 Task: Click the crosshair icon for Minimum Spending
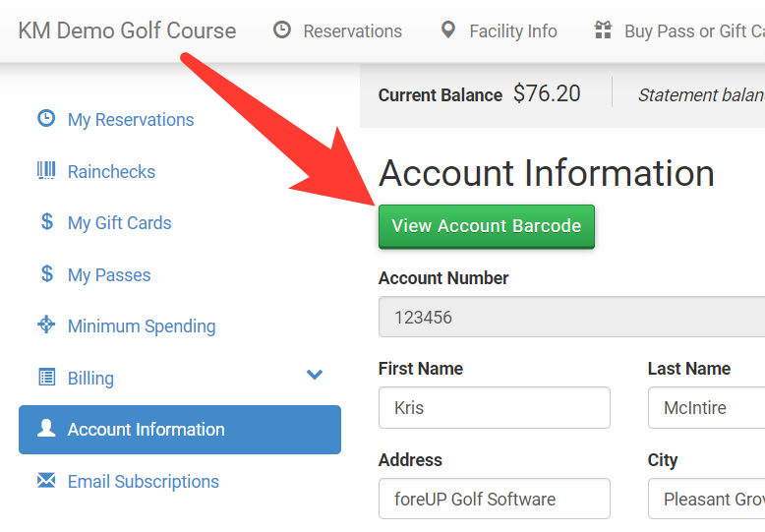click(46, 325)
